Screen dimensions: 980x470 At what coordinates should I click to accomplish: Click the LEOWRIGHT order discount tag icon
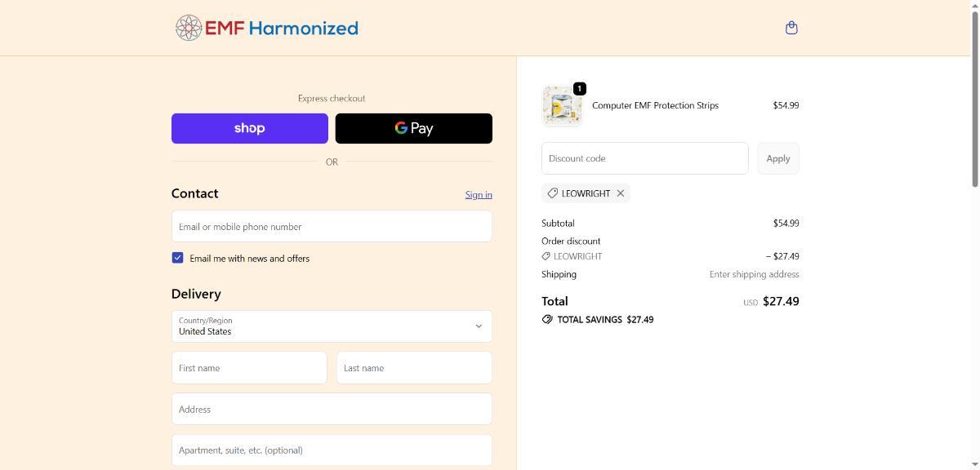546,256
